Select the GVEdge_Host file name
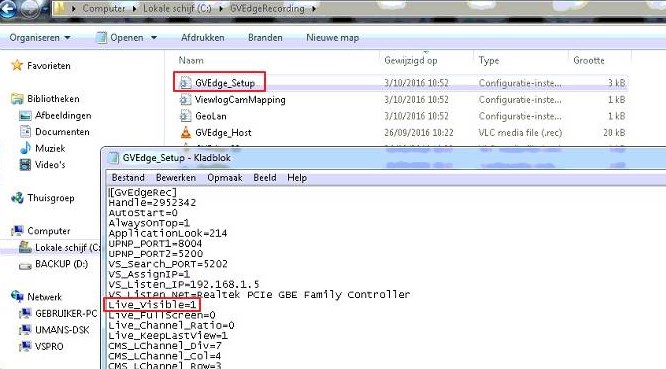This screenshot has width=666, height=369. tap(223, 132)
